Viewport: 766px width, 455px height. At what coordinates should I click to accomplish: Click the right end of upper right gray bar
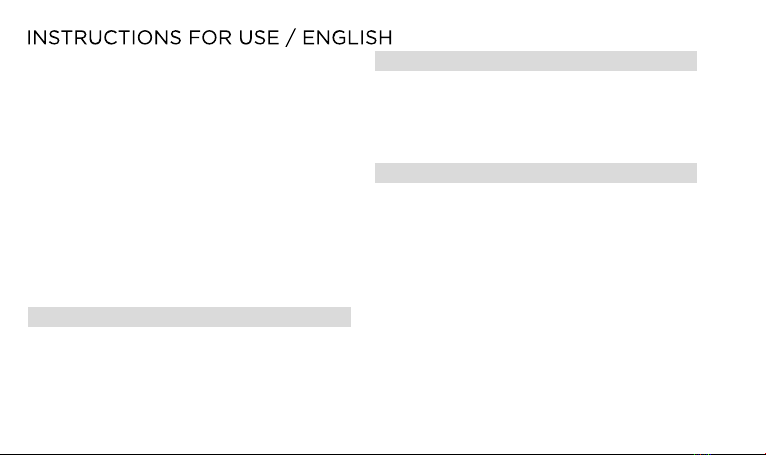tap(694, 61)
